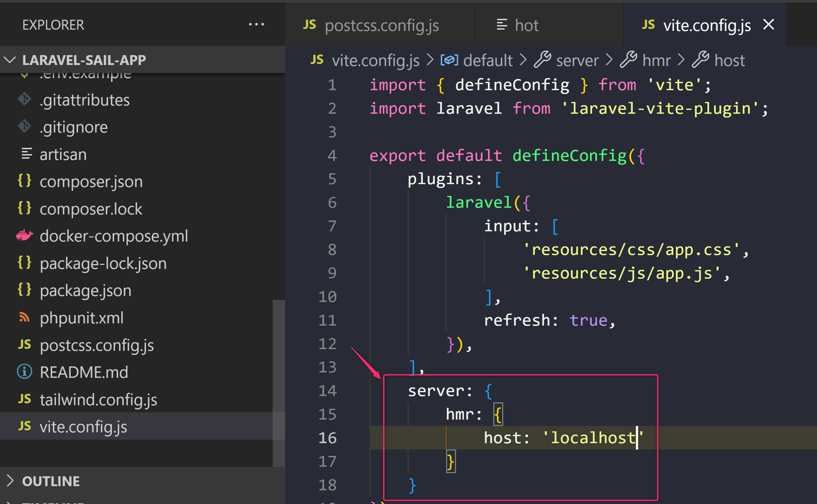
Task: Open the host breadcrumb dropdown
Action: [x=729, y=60]
